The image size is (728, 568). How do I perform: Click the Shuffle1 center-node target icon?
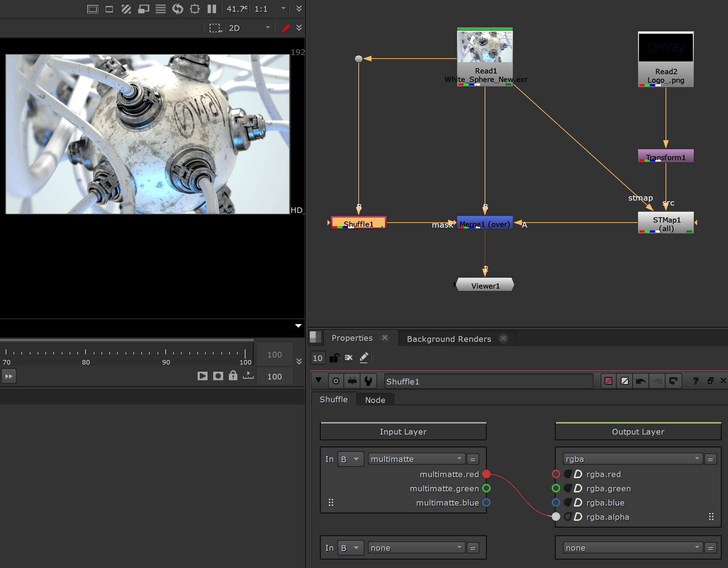click(336, 381)
